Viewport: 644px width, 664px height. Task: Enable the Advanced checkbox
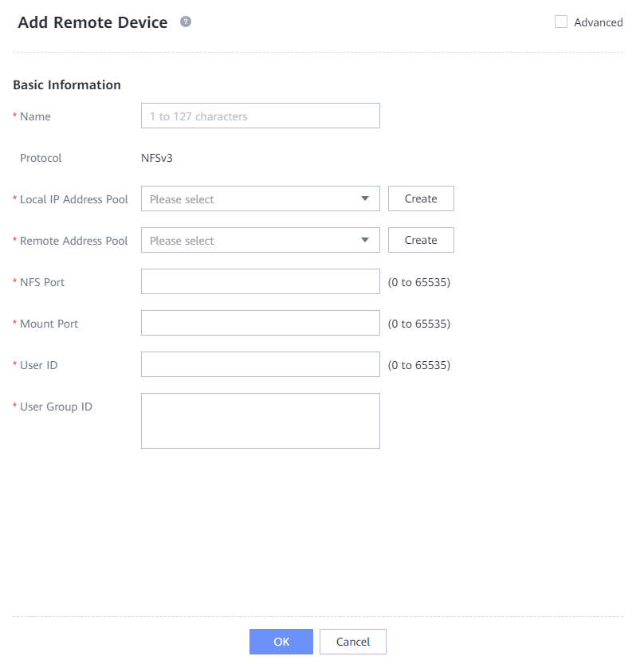pyautogui.click(x=561, y=22)
